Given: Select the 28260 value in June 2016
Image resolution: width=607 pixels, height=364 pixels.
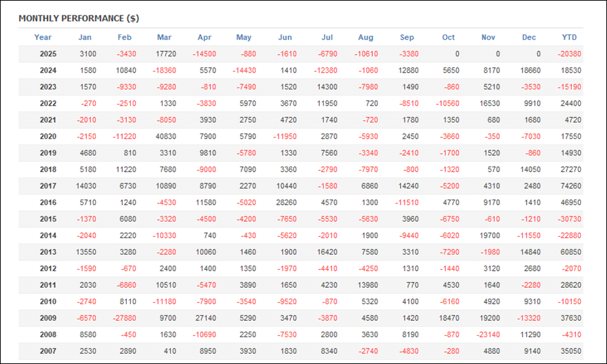Looking at the screenshot, I should 287,202.
